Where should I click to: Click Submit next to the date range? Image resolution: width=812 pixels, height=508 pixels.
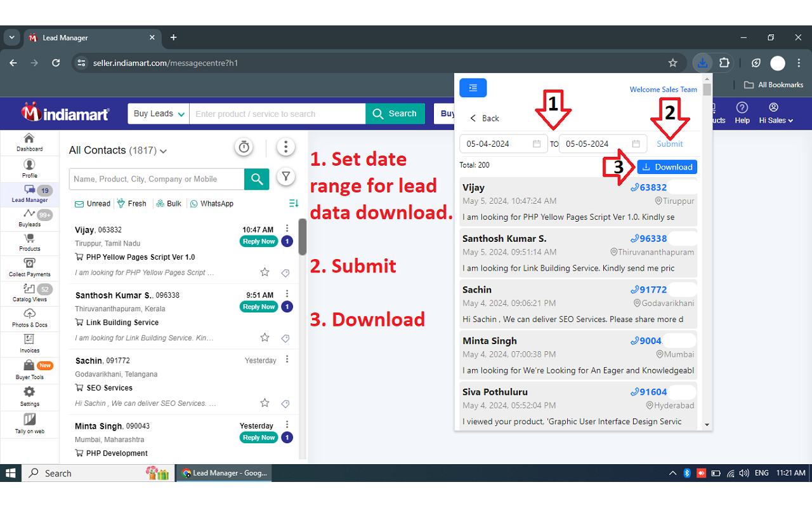(x=669, y=144)
